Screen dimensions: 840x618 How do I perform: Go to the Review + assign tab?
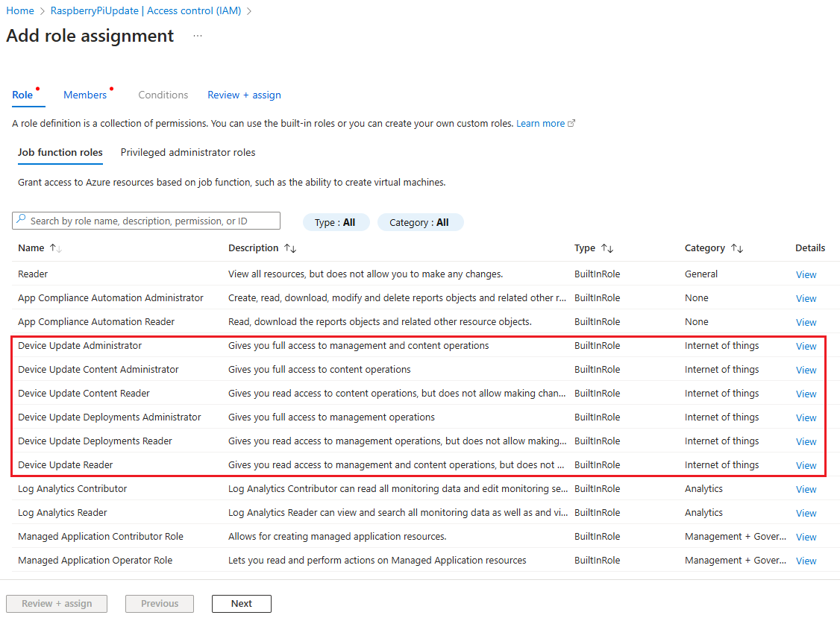click(x=244, y=95)
